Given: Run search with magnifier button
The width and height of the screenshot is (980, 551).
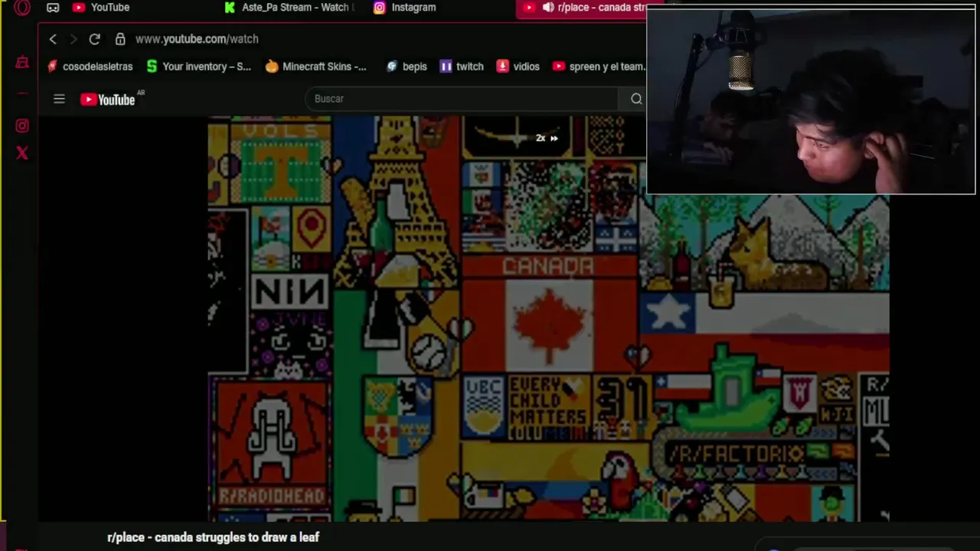Looking at the screenshot, I should pyautogui.click(x=636, y=99).
